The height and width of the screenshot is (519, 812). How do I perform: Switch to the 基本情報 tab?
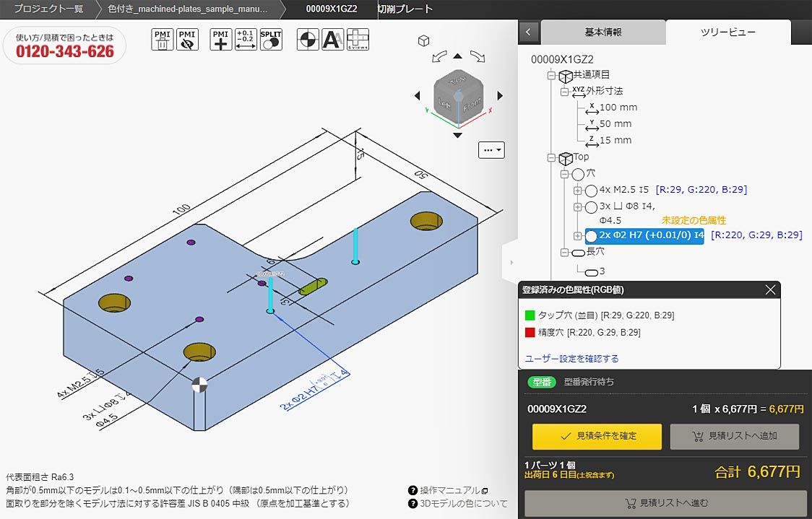(602, 32)
